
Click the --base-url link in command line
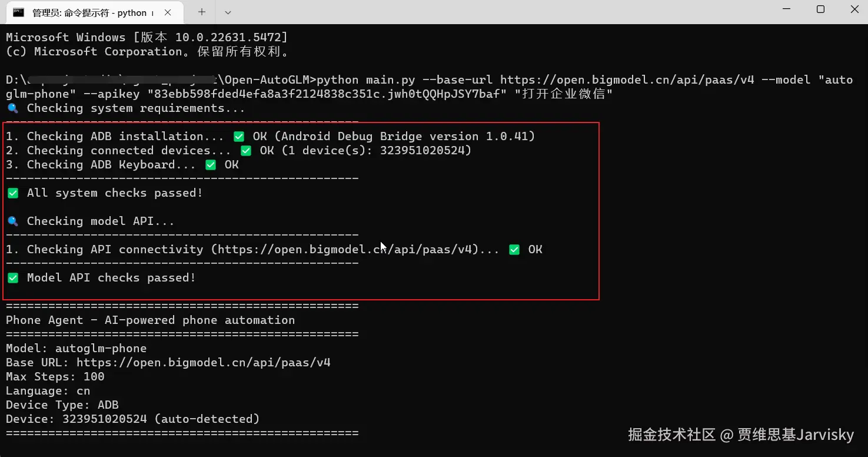627,80
